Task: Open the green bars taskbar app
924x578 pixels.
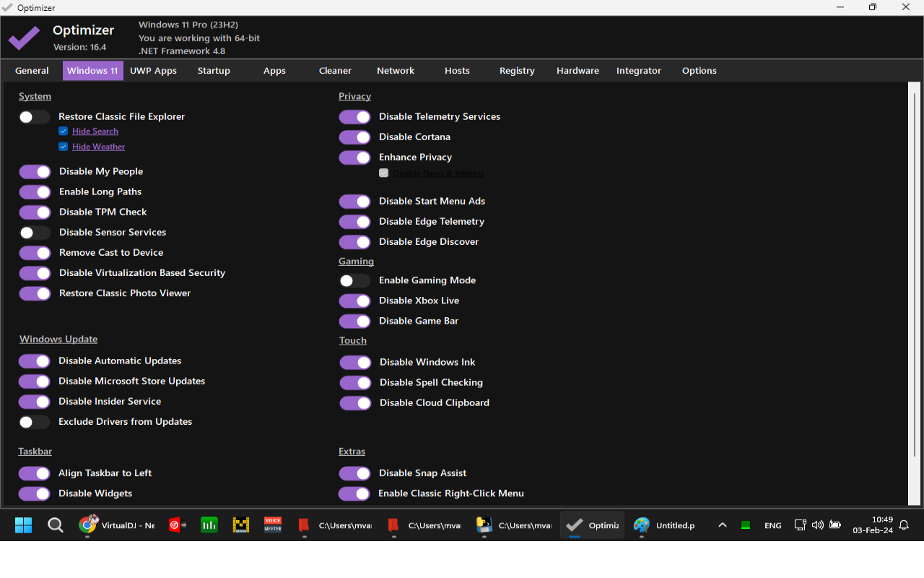Action: (209, 525)
